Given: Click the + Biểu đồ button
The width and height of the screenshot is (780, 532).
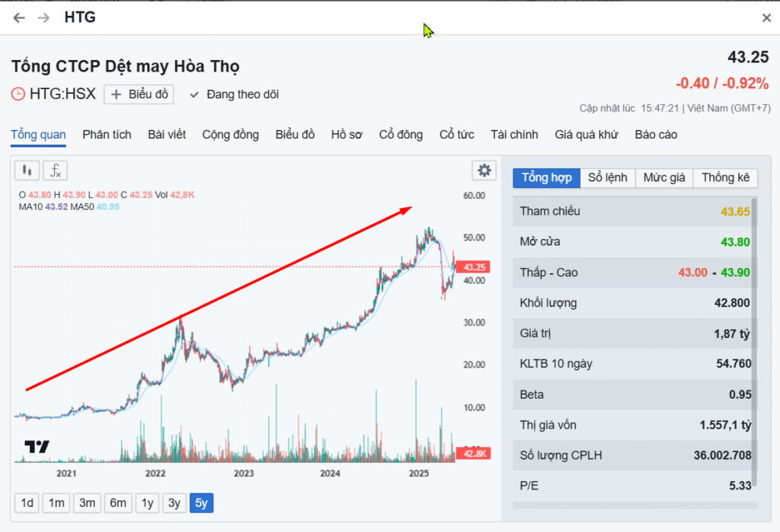Looking at the screenshot, I should [x=139, y=94].
